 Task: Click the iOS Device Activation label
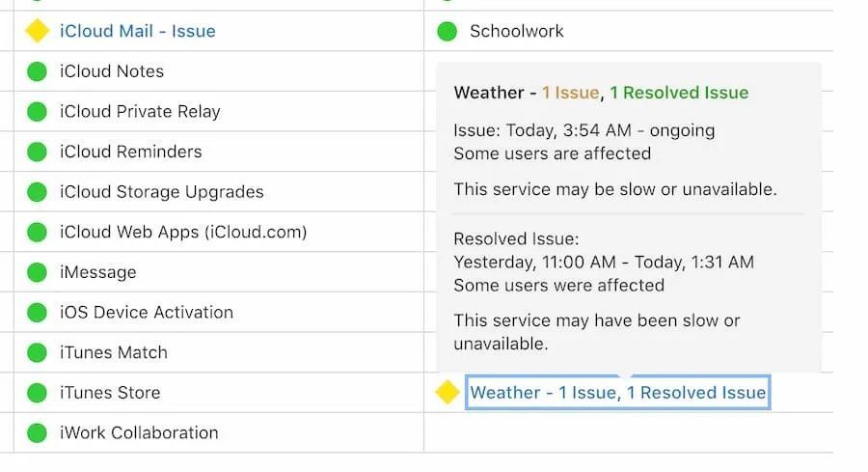coord(146,313)
